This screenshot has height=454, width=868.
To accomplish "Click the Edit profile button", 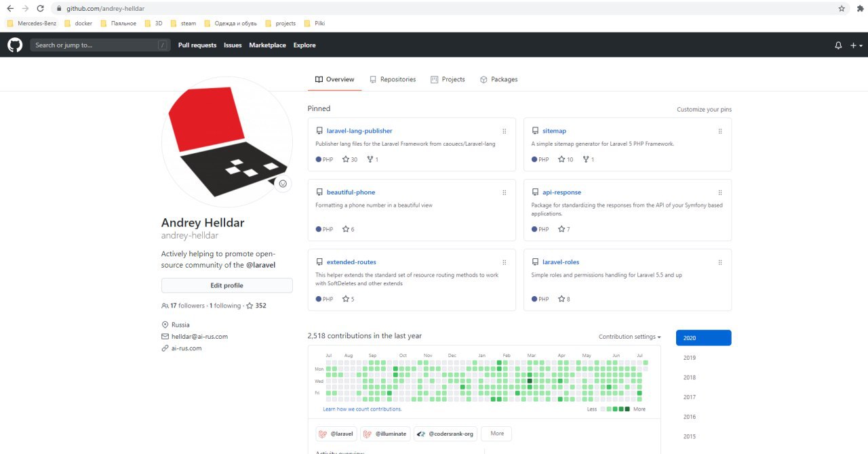I will pos(226,285).
